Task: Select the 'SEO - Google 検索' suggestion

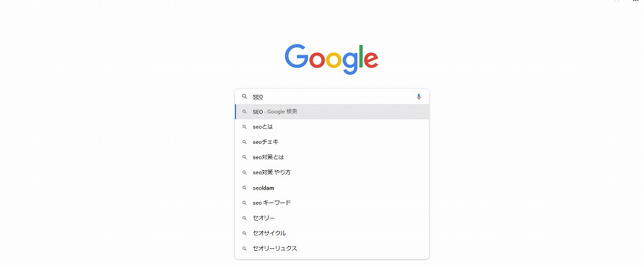Action: (x=332, y=112)
